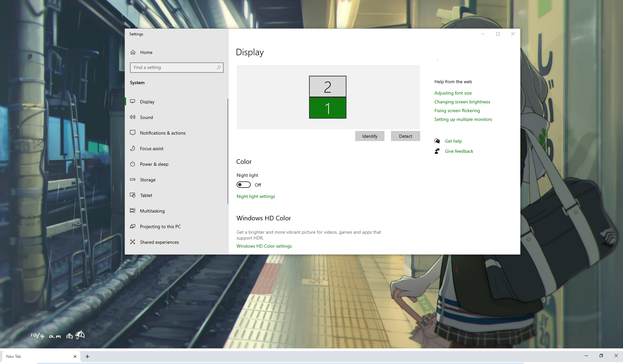Click the Notifications & actions icon

click(133, 133)
